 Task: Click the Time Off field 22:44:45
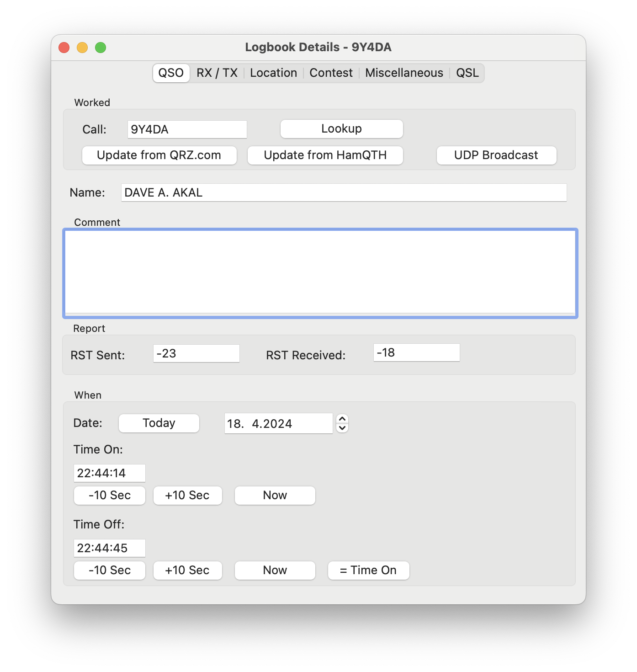pos(109,548)
